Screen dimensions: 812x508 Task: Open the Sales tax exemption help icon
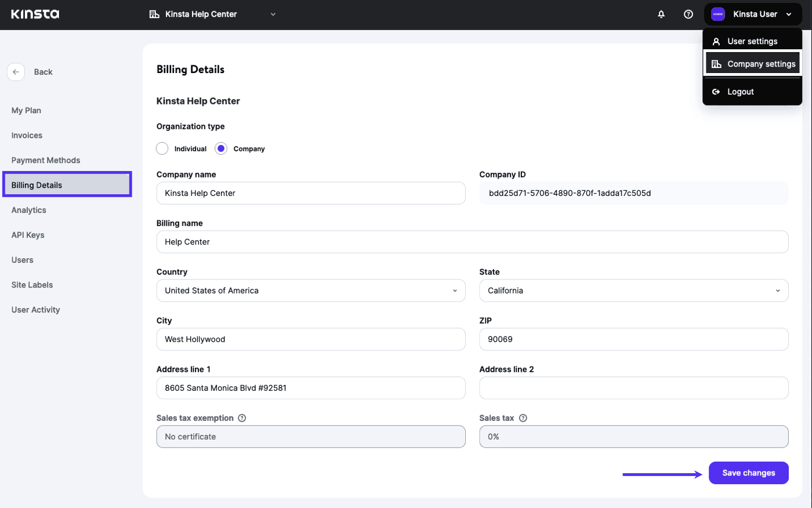click(242, 418)
